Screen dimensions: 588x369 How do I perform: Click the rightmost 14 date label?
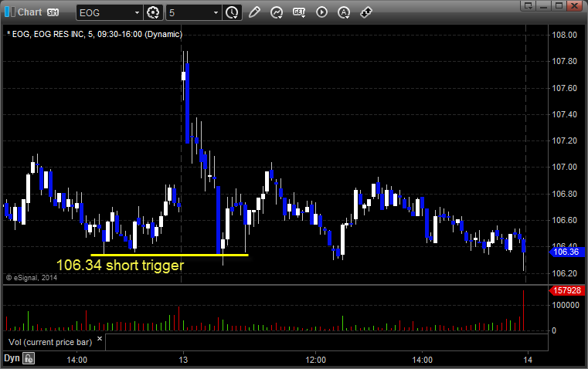pyautogui.click(x=528, y=360)
